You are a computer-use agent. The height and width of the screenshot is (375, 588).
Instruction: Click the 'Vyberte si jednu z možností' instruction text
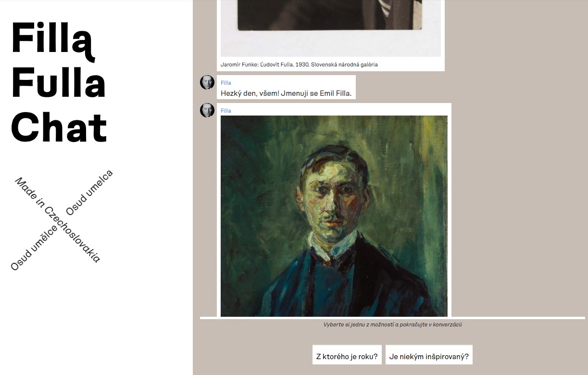392,324
